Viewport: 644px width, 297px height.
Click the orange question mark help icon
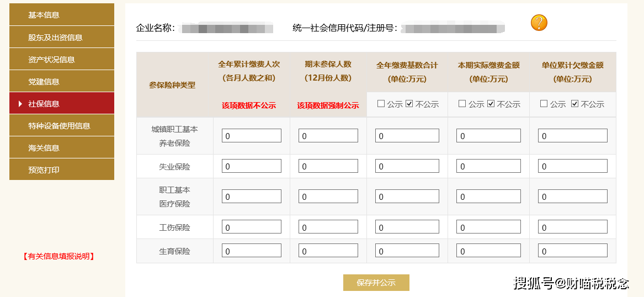[539, 23]
